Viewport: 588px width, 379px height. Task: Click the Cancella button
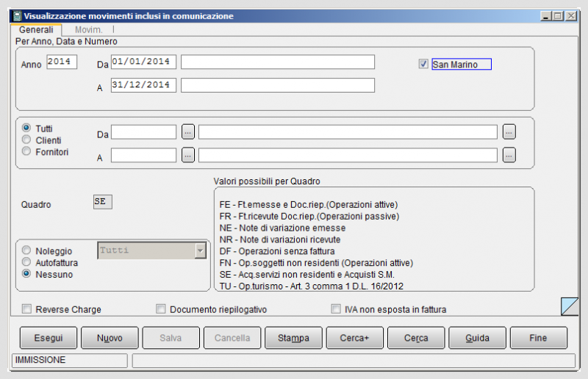232,338
